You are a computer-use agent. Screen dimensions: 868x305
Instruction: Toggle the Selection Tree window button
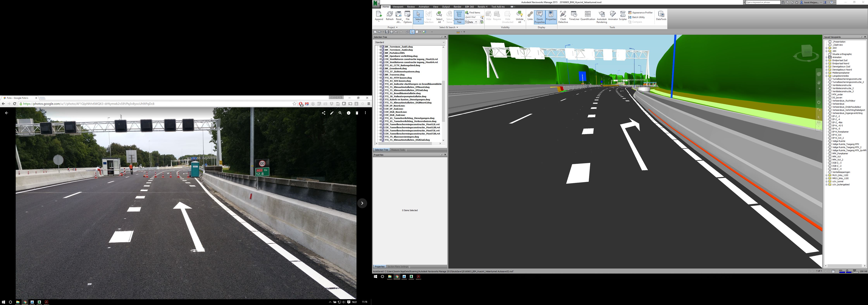pos(459,17)
